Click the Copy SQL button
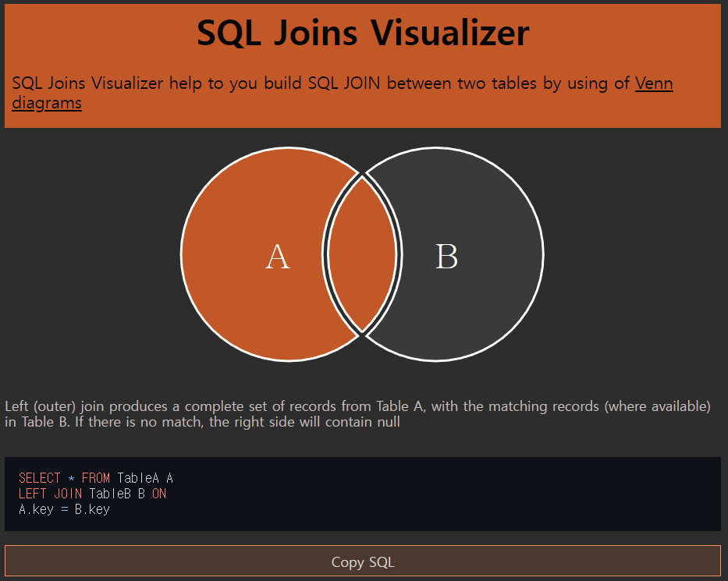 tap(363, 561)
